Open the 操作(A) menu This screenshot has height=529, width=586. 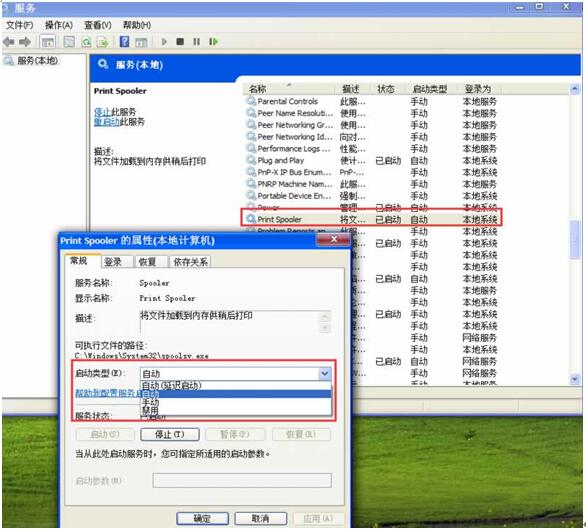click(59, 25)
